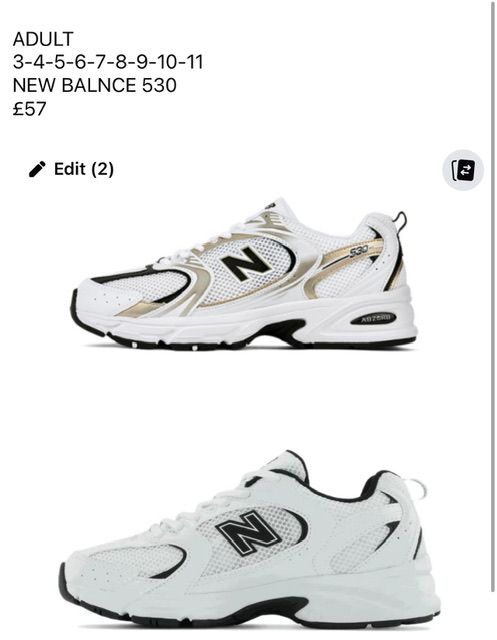Click the vertical scrollbar on the right edge
Image resolution: width=497 pixels, height=640 pixels.
point(493,296)
